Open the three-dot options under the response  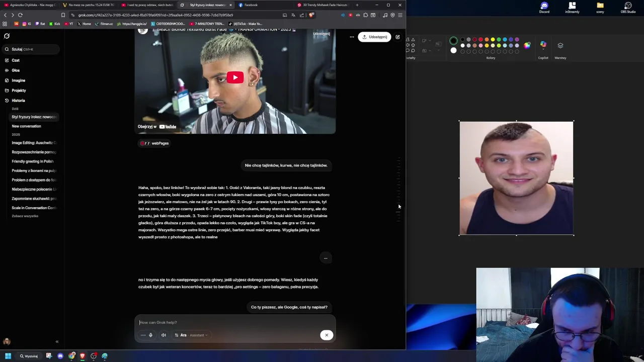click(326, 258)
